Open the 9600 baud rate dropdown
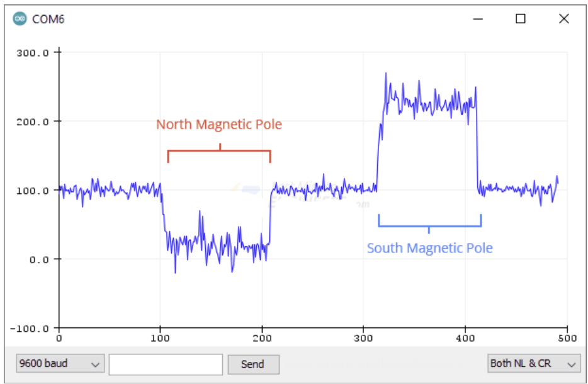The image size is (588, 384). pyautogui.click(x=60, y=364)
